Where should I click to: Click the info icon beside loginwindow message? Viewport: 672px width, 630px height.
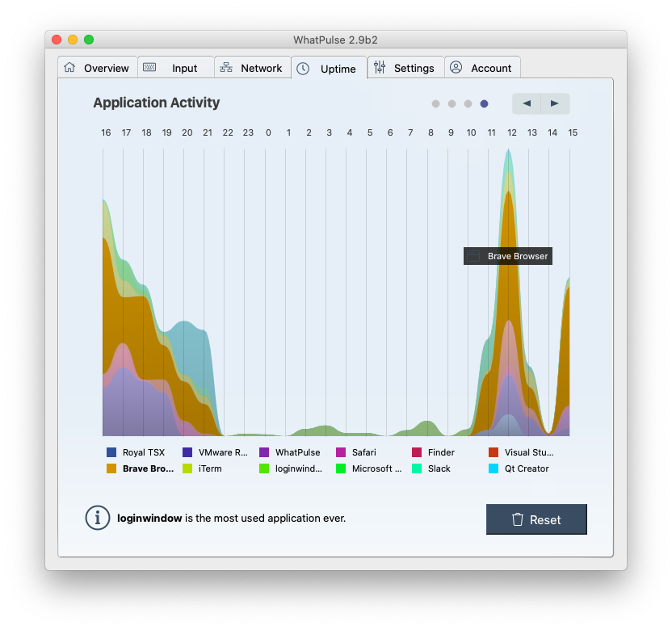[x=97, y=518]
